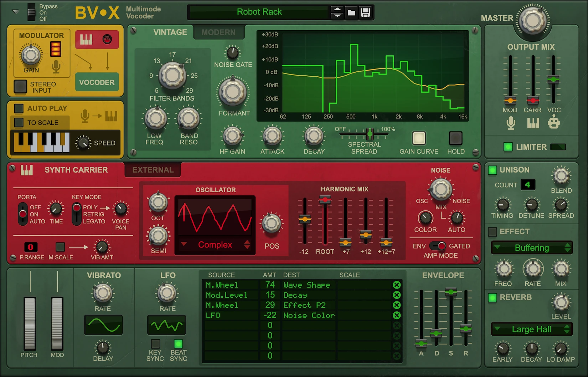Enable the Auto Play checkbox
The height and width of the screenshot is (377, 588).
pos(19,108)
